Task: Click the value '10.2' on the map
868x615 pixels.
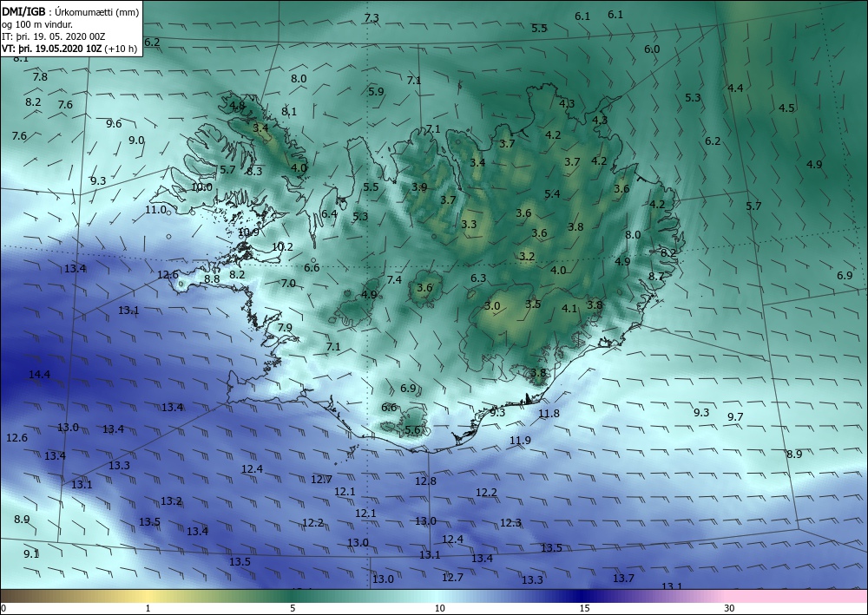Action: click(282, 246)
